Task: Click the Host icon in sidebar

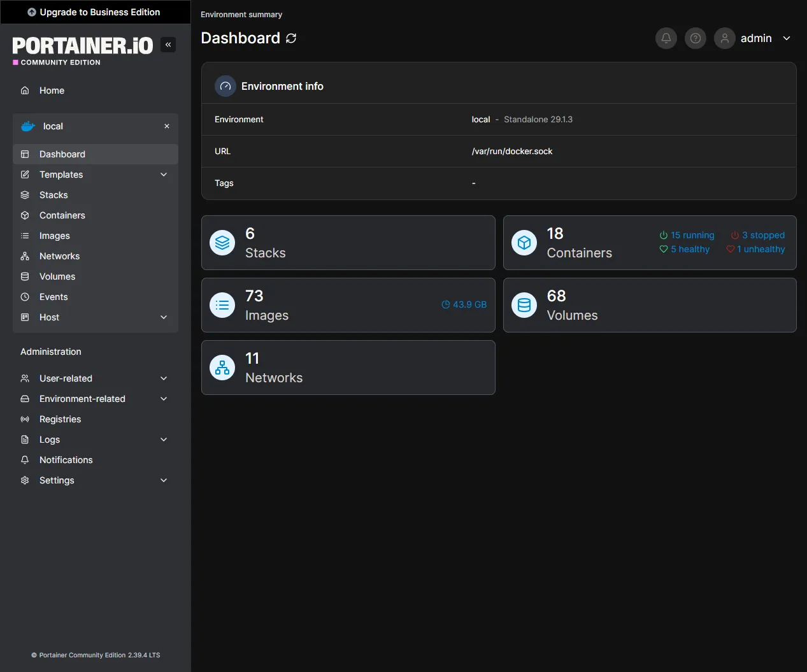Action: pyautogui.click(x=25, y=317)
